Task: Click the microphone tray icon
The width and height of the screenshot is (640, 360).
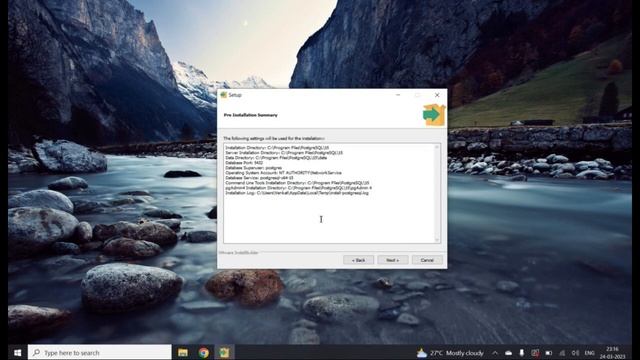Action: [522, 353]
